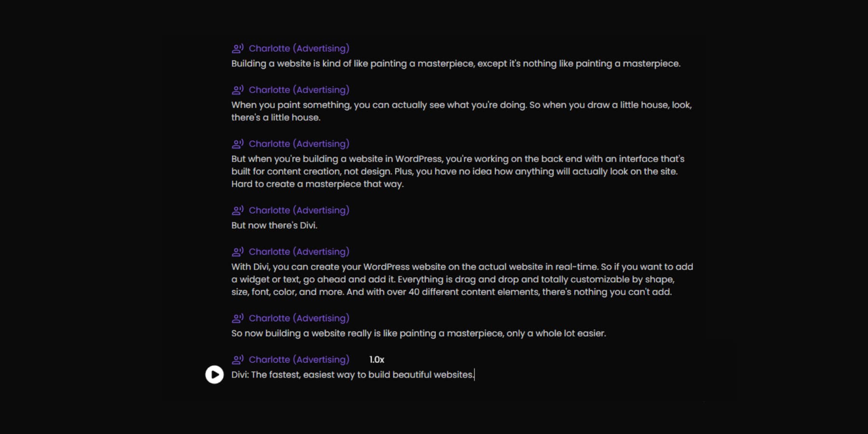Select the speaker icon on the "When you paint something" paragraph
Screen dimensions: 868x434
[x=237, y=89]
